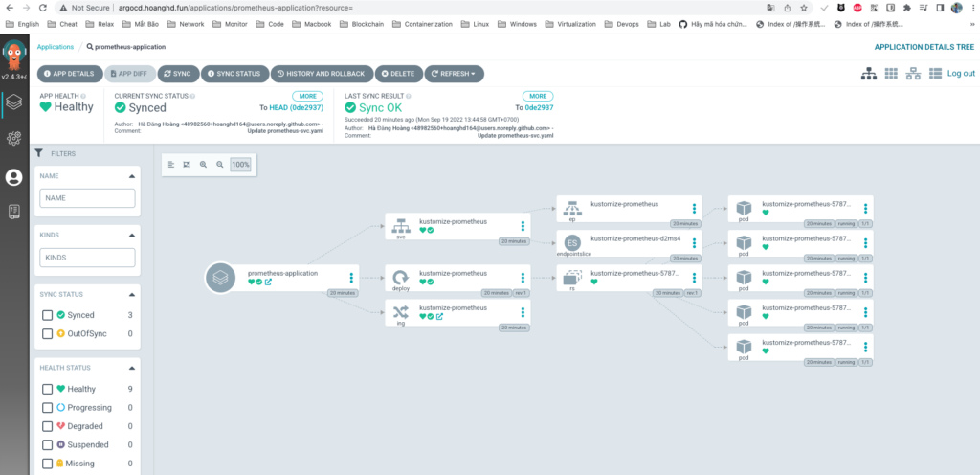Tick the Suspended checkbox
The width and height of the screenshot is (980, 475).
48,445
